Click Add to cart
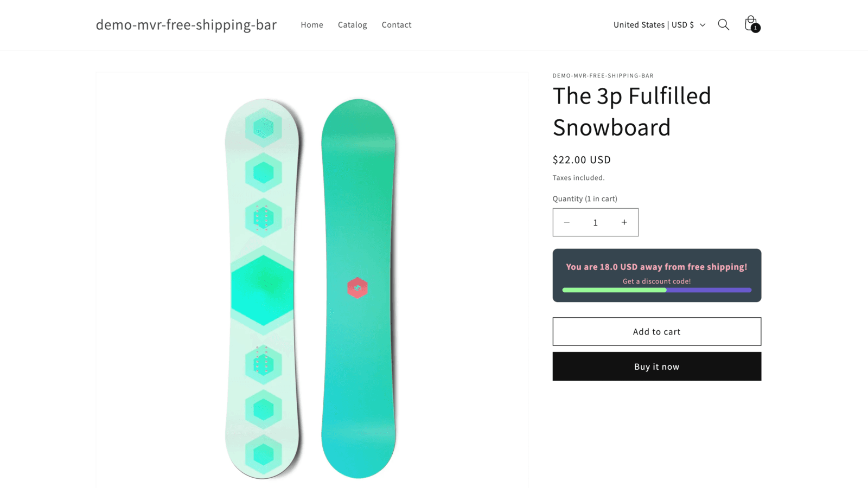Viewport: 868px width, 488px height. pos(656,331)
